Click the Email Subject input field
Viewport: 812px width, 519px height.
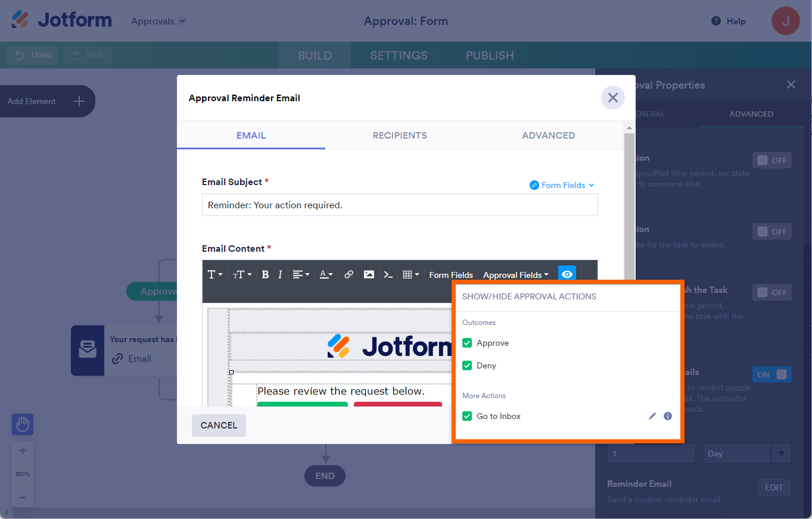[x=400, y=205]
